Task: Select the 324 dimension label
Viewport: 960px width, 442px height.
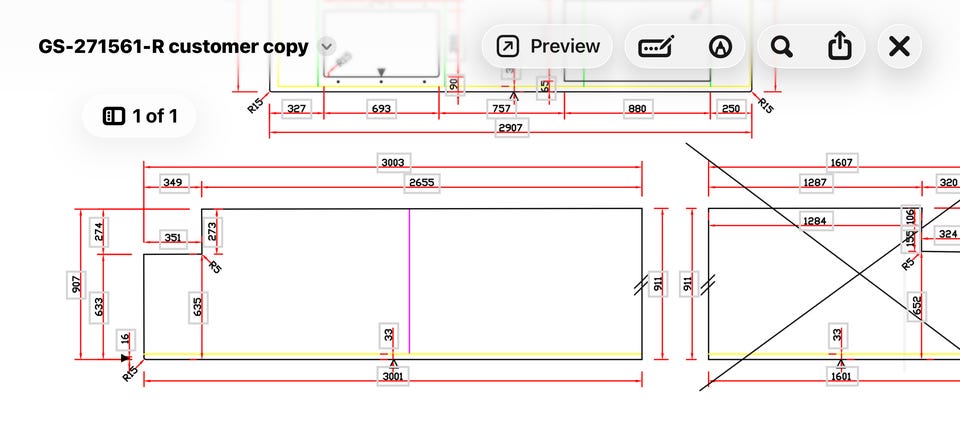Action: click(x=948, y=234)
